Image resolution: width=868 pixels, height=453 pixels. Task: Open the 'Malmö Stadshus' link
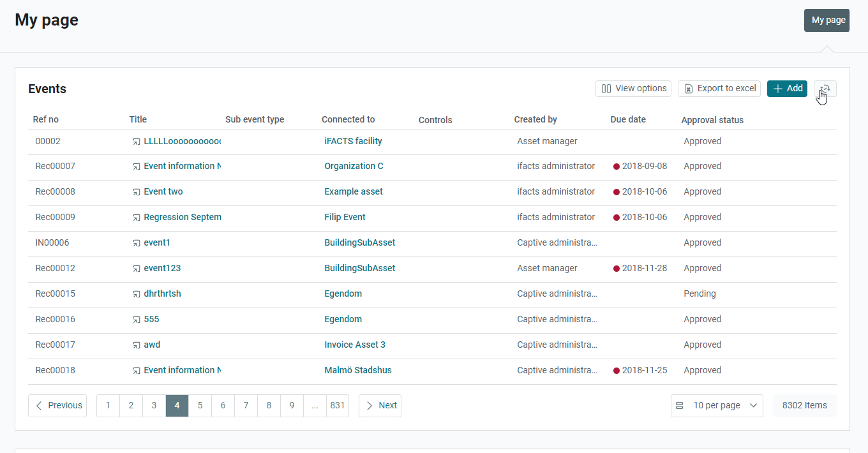point(358,370)
